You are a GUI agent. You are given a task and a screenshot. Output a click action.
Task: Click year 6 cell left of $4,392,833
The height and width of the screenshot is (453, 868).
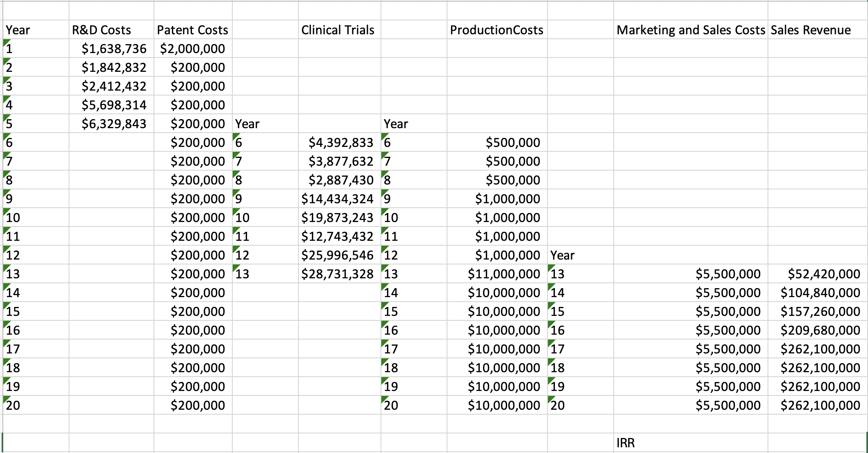point(265,142)
